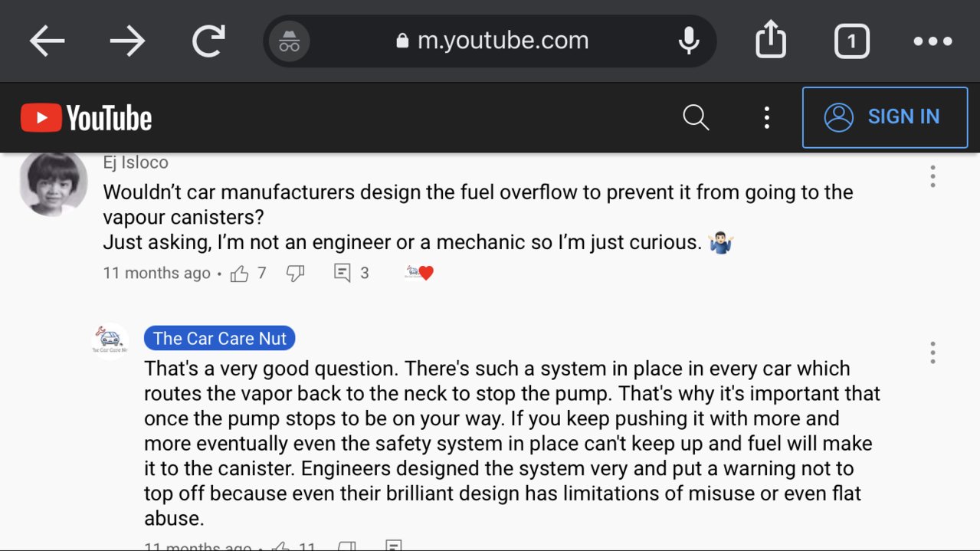Activate voice search microphone icon

coord(689,41)
